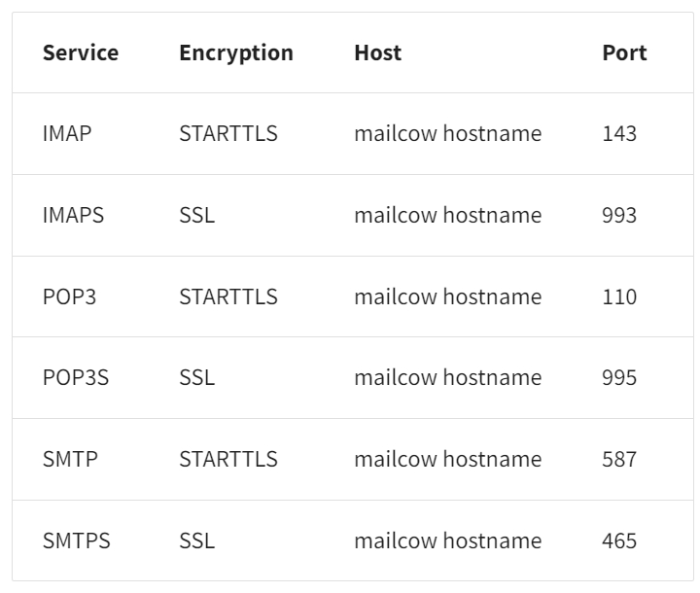Click port number 465
700x593 pixels.
[619, 541]
